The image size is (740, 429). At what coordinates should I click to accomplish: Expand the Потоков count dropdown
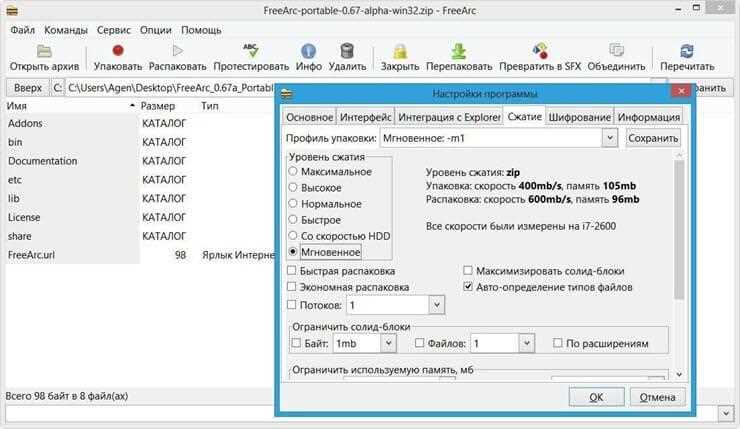click(437, 305)
